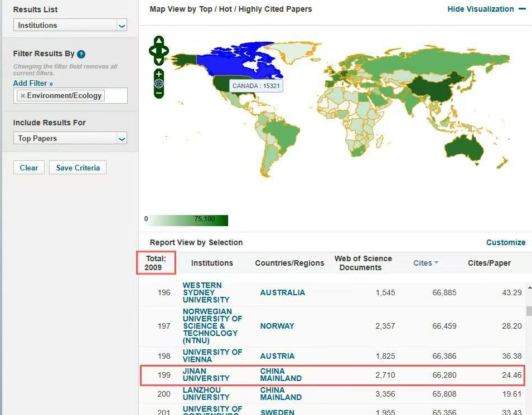Sort by the Cites column header
532x415 pixels.
coord(422,263)
